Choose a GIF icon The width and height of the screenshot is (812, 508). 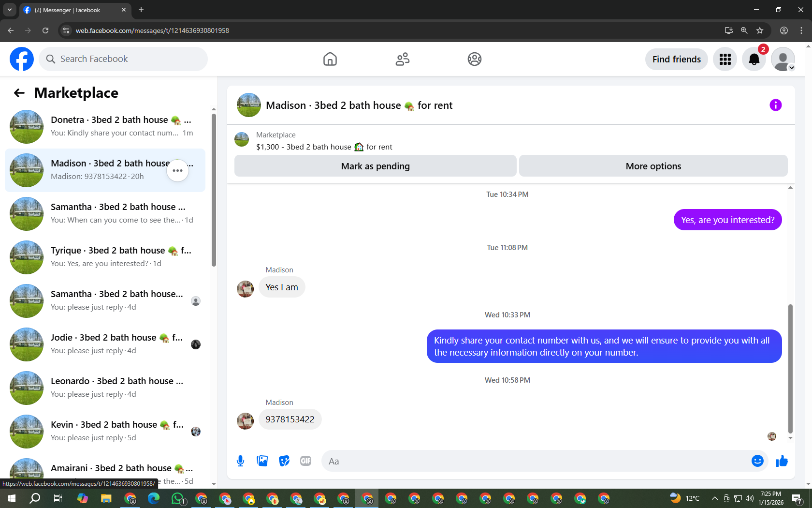tap(305, 461)
